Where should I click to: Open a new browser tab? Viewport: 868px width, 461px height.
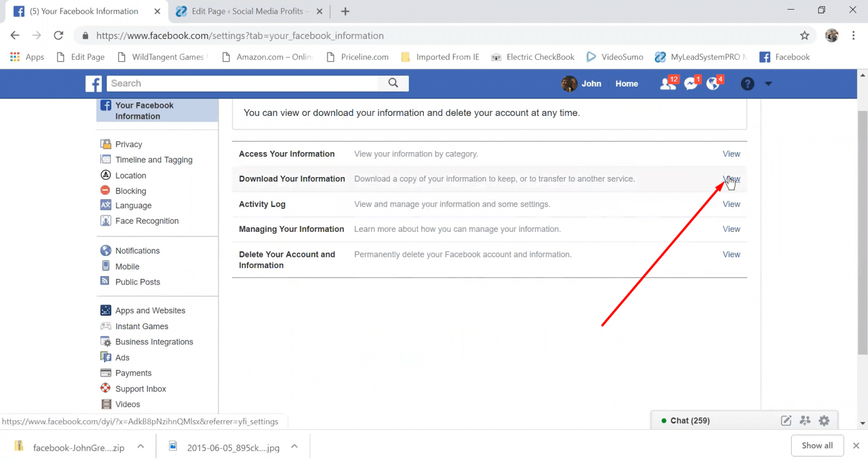click(345, 11)
